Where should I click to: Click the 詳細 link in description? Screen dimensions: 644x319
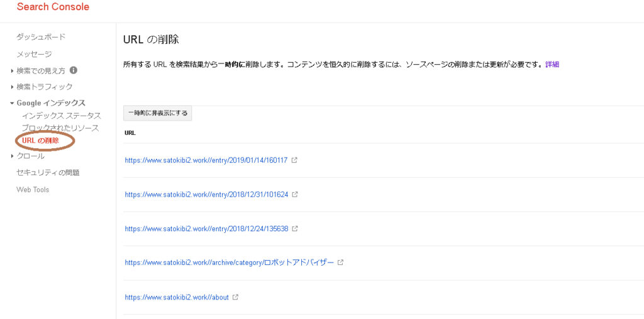552,65
